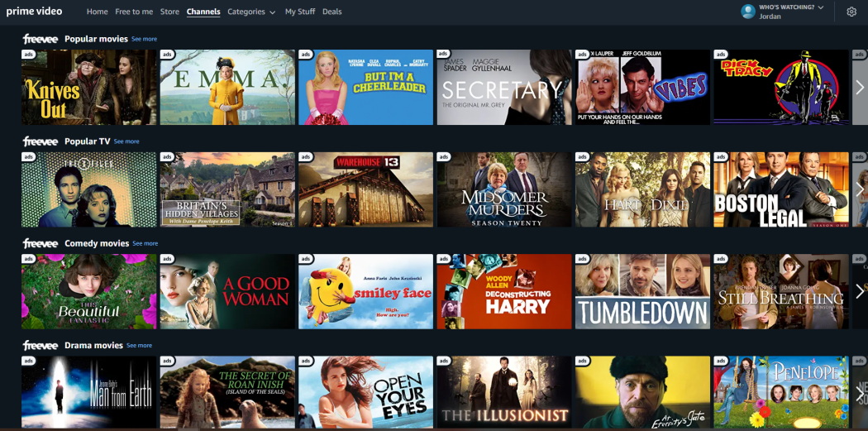
Task: Open the My Stuff tab
Action: point(300,12)
